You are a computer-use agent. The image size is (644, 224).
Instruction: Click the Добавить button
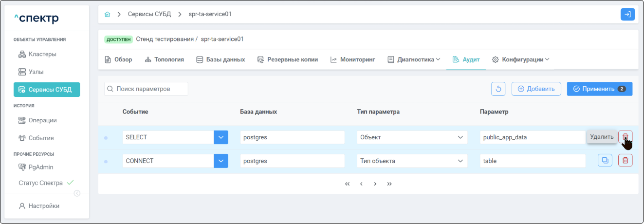point(536,89)
